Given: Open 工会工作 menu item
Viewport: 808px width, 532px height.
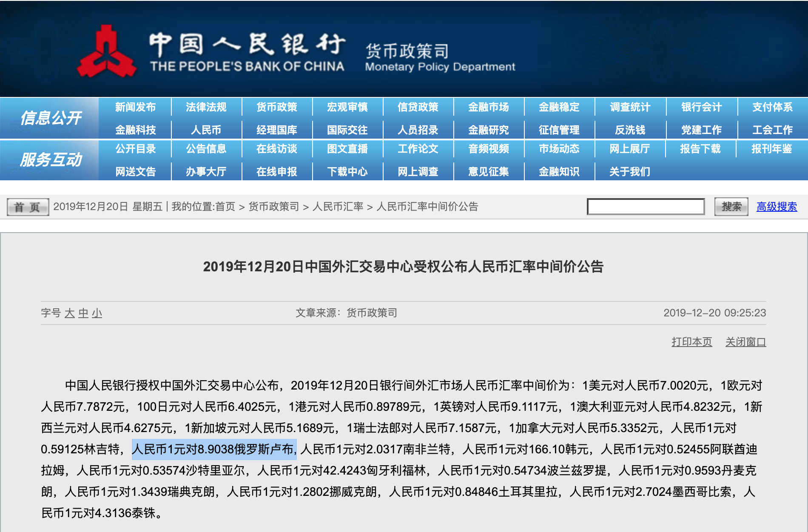Looking at the screenshot, I should tap(772, 130).
